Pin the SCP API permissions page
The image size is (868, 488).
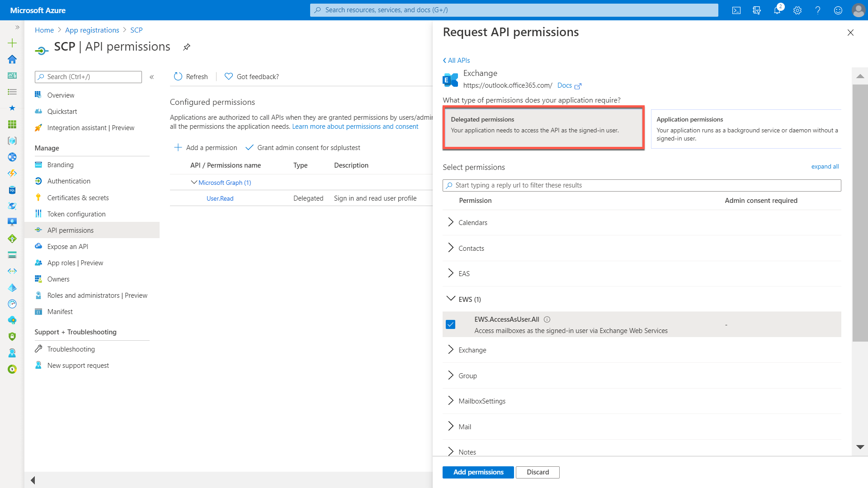click(187, 47)
